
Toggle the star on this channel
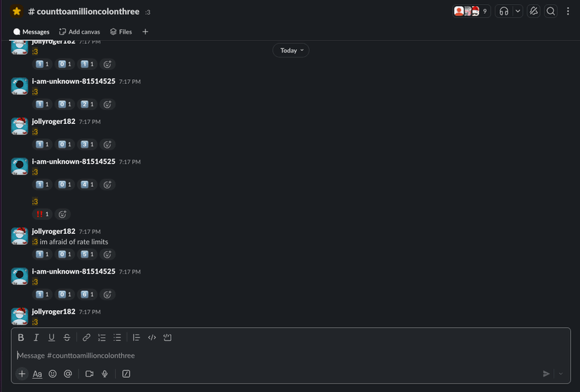point(17,11)
